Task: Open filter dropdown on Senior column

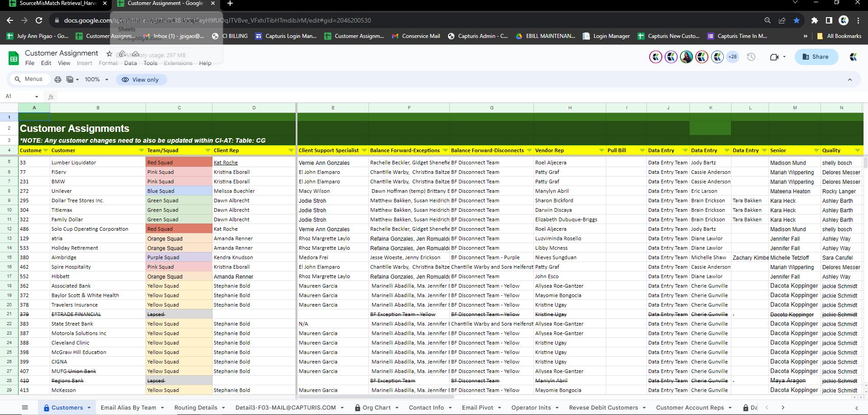Action: (x=816, y=150)
